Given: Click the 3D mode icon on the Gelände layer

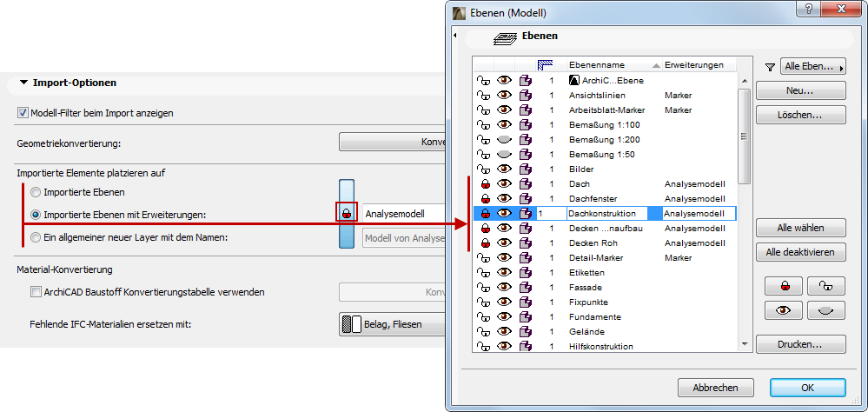Looking at the screenshot, I should pyautogui.click(x=526, y=332).
